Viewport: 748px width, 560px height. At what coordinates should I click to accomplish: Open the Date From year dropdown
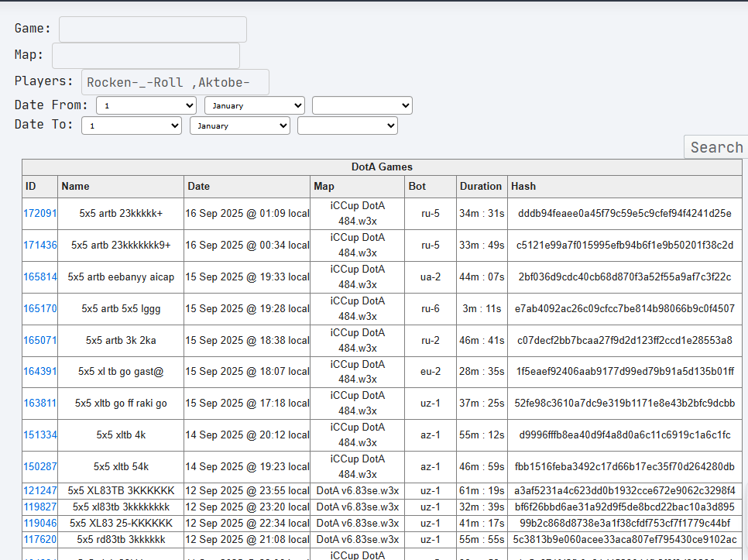point(362,105)
